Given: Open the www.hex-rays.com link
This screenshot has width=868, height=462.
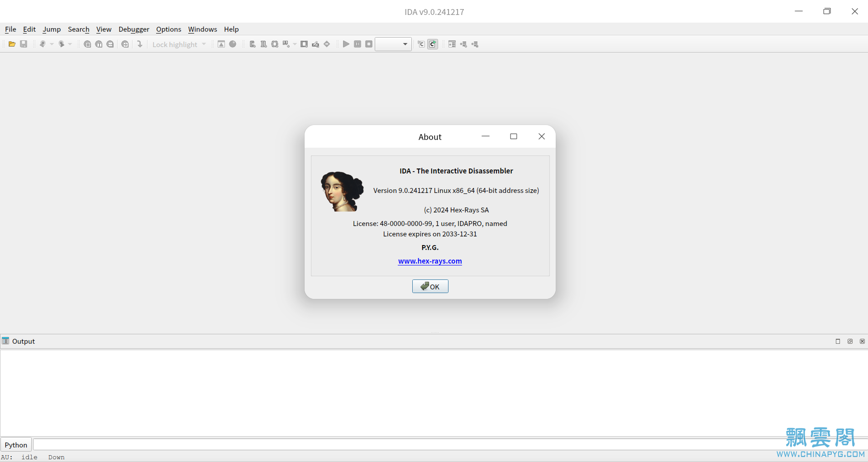Looking at the screenshot, I should coord(430,261).
